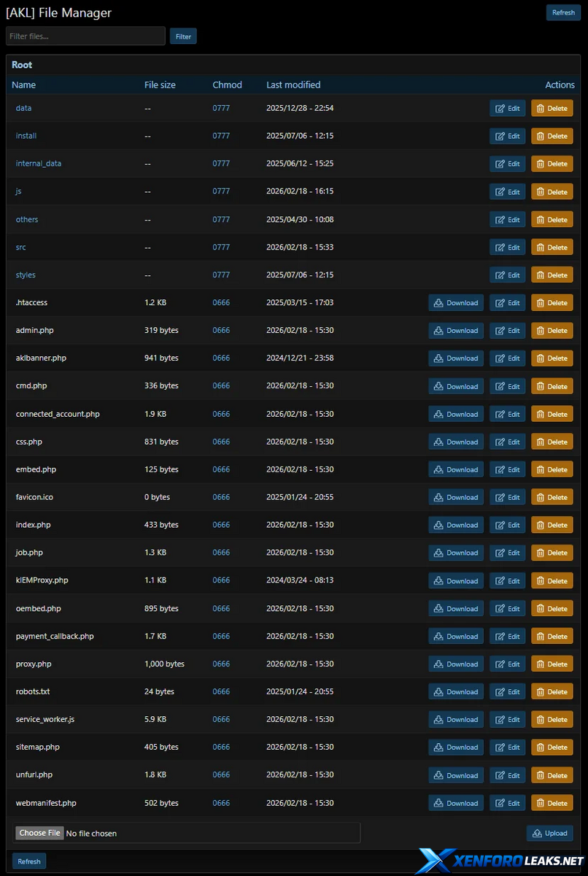Image resolution: width=588 pixels, height=876 pixels.
Task: Download the robots.txt file
Action: tap(455, 692)
